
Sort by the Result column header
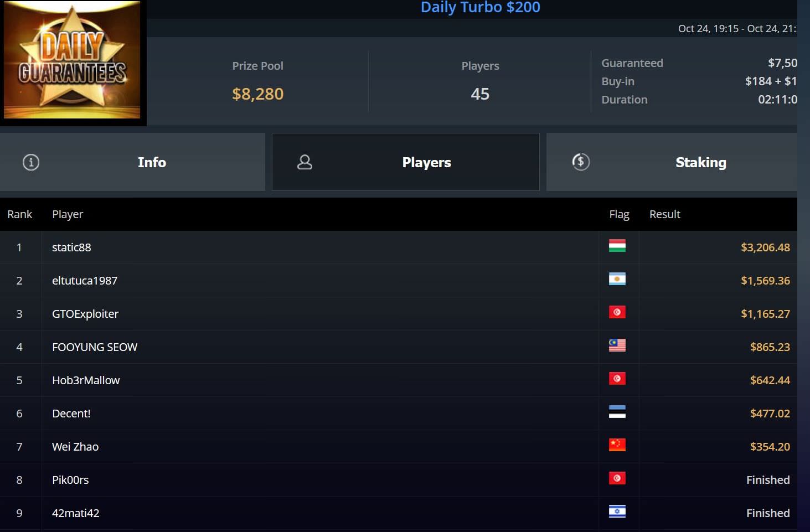(665, 214)
